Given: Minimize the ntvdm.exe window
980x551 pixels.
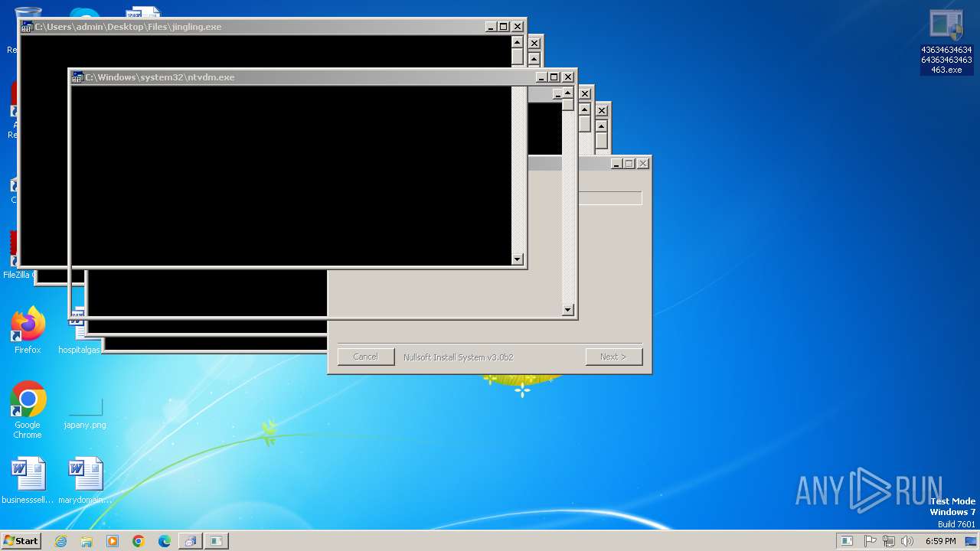Looking at the screenshot, I should (x=541, y=77).
